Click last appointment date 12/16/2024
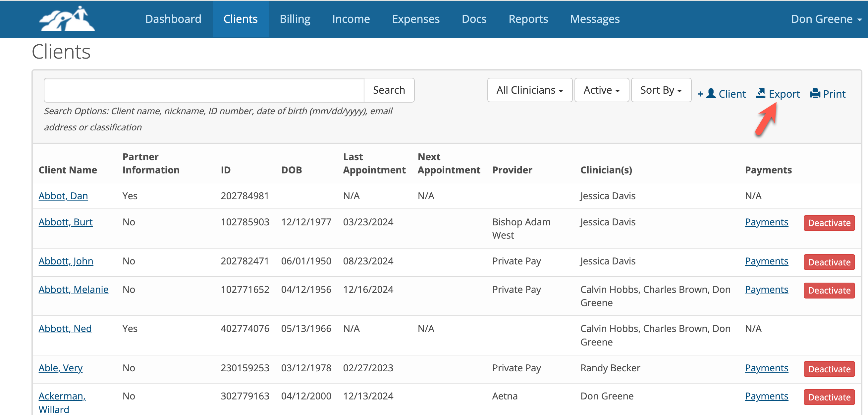Screen dimensions: 868x415 368,290
